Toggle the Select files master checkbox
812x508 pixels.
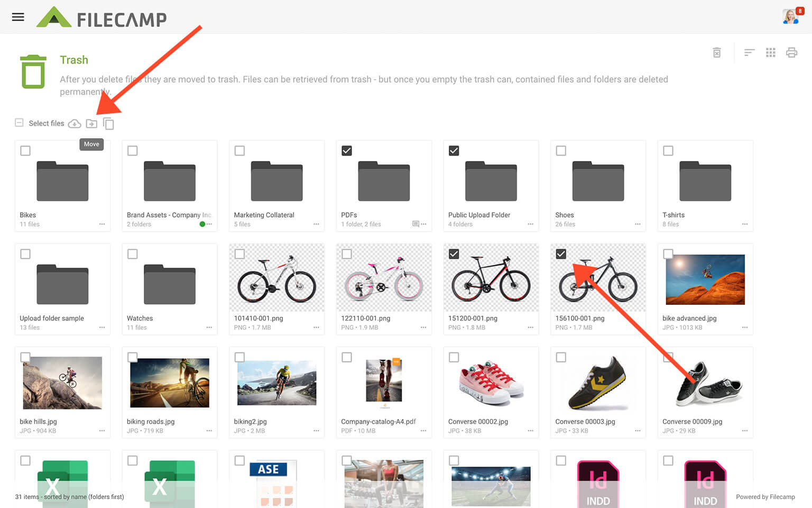tap(19, 123)
